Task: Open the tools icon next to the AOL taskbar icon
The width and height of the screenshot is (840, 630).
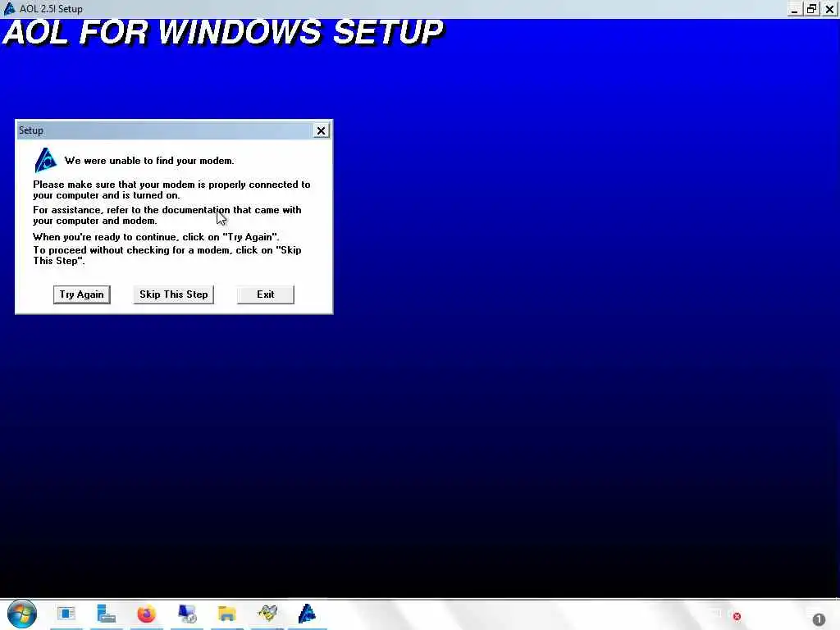Action: coord(267,614)
